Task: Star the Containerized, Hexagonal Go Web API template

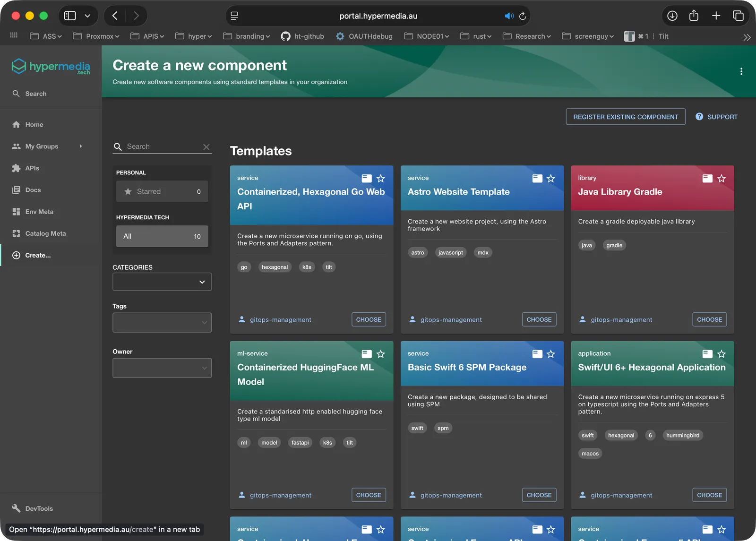Action: 381,179
